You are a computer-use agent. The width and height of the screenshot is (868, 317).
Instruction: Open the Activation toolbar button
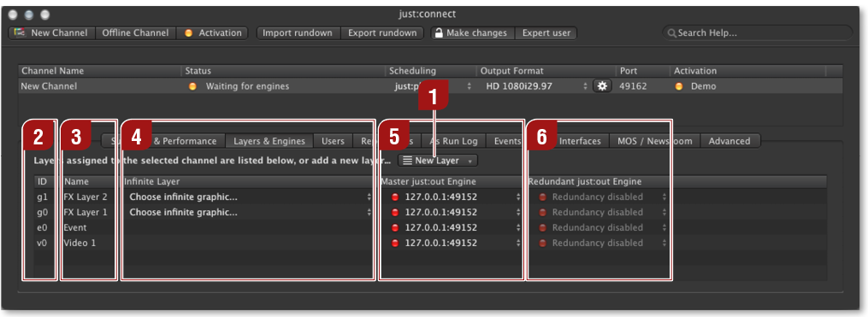(213, 33)
